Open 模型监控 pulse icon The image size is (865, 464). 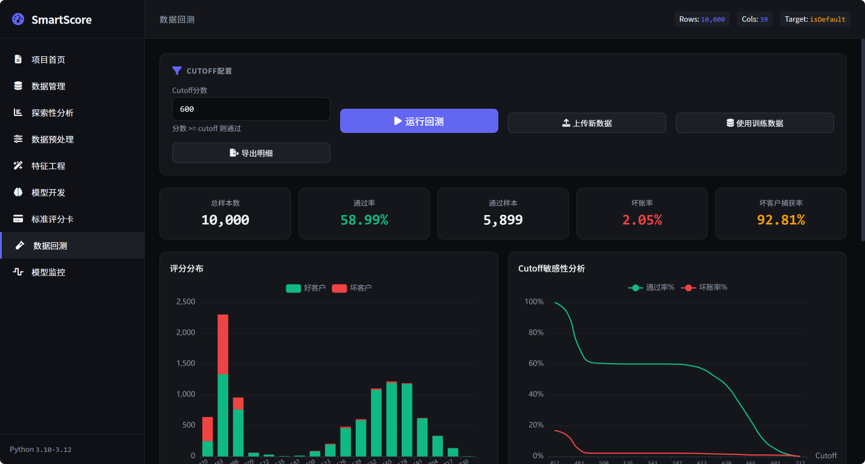coord(18,271)
